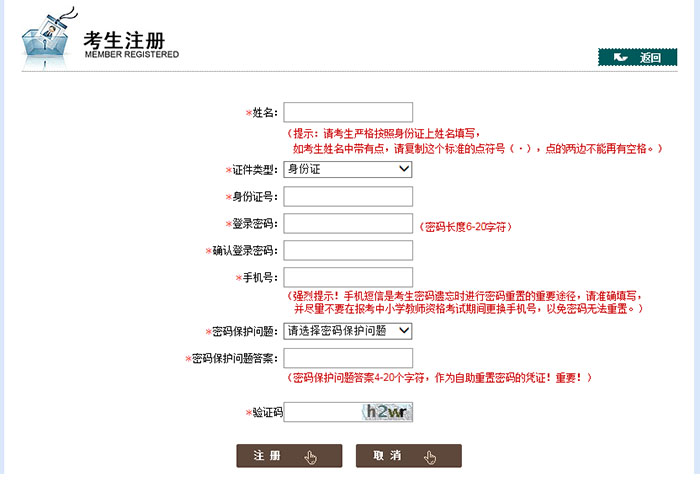Click the 验证码 label text

pyautogui.click(x=267, y=413)
